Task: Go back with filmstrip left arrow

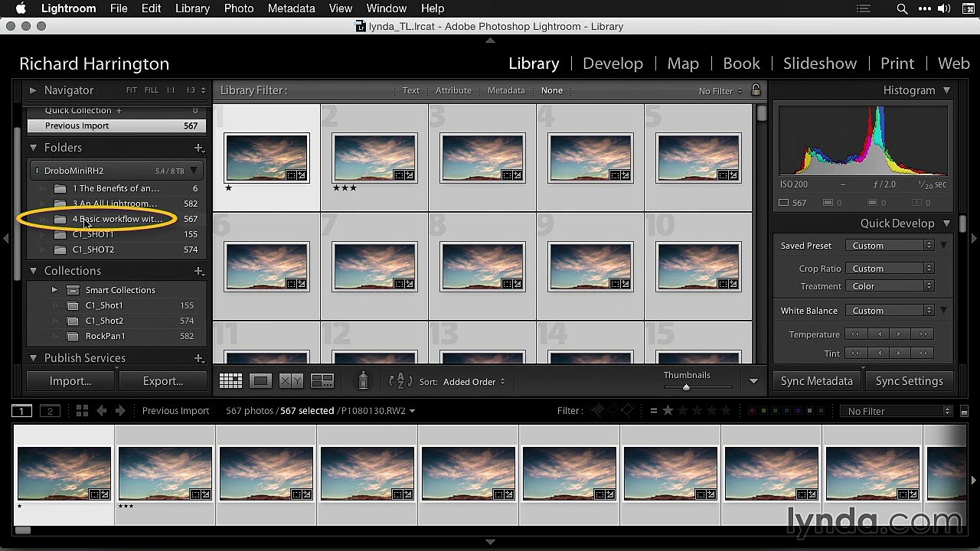Action: (101, 411)
